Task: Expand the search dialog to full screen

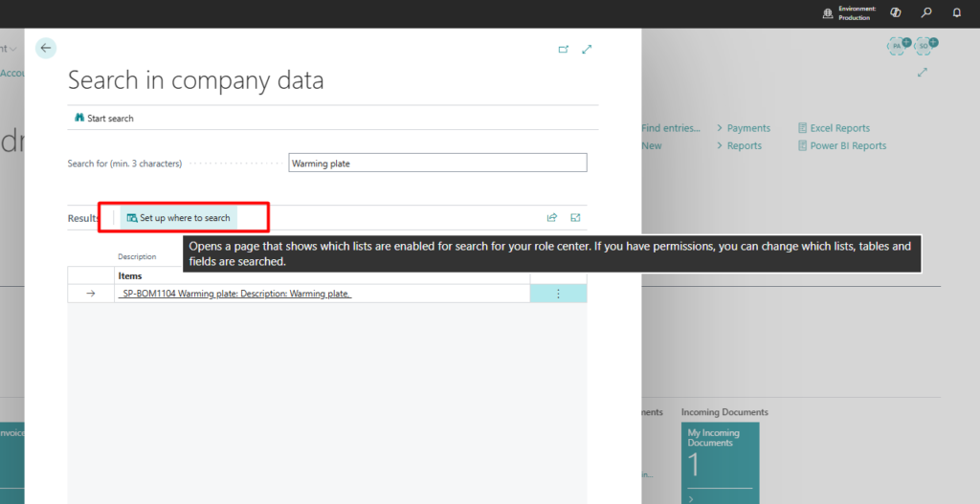Action: pos(587,50)
